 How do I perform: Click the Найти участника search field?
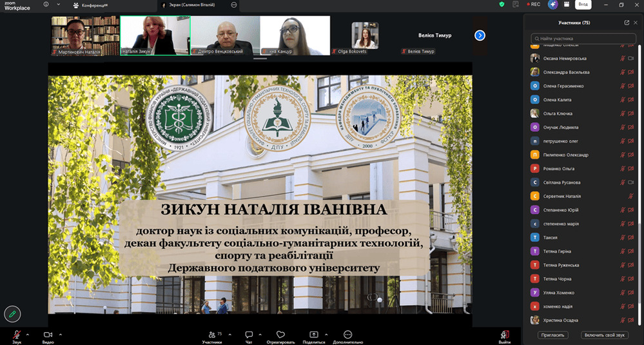(583, 39)
